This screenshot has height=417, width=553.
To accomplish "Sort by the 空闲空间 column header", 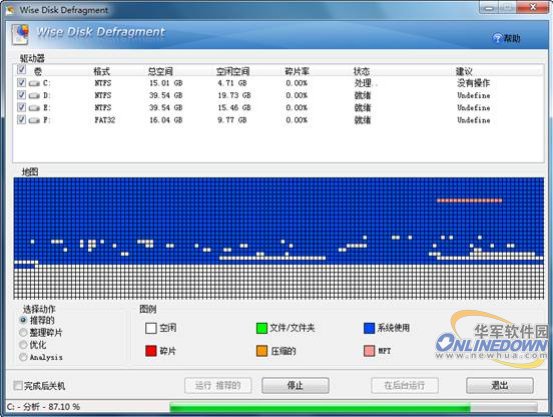I will (x=233, y=71).
